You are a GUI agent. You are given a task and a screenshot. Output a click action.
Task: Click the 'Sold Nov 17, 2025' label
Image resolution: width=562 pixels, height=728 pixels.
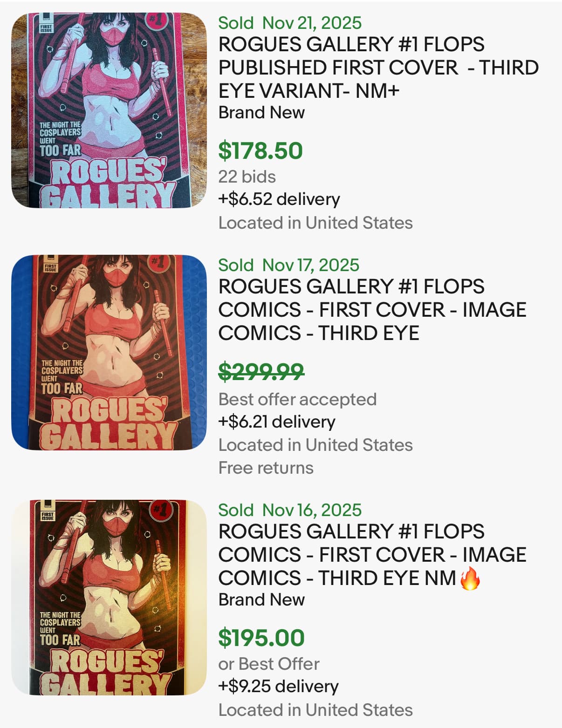coord(288,265)
